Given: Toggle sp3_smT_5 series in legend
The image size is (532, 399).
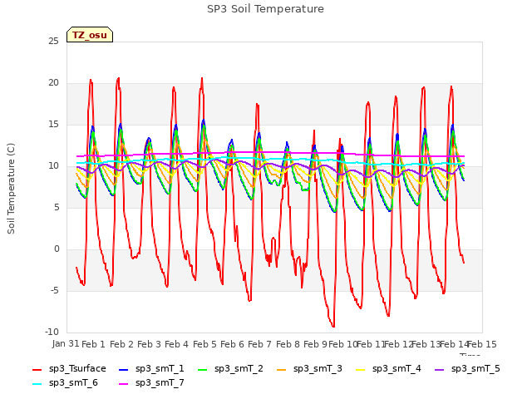Looking at the screenshot, I should click(467, 368).
